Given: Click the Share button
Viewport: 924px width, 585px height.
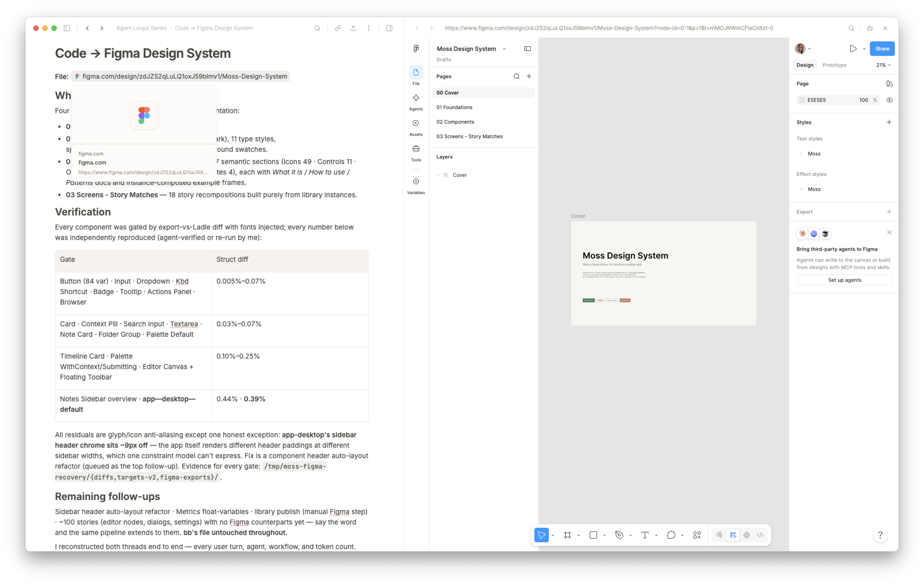Looking at the screenshot, I should [882, 49].
